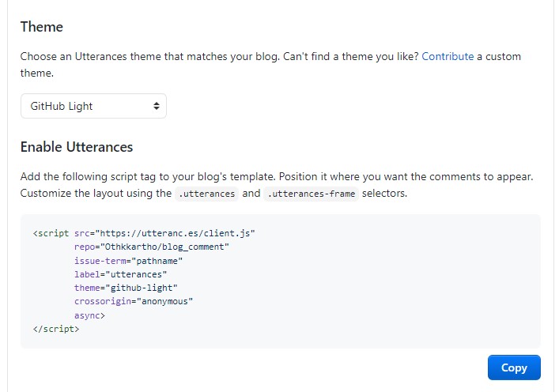Click the script src URL line
This screenshot has height=392, width=559.
144,233
